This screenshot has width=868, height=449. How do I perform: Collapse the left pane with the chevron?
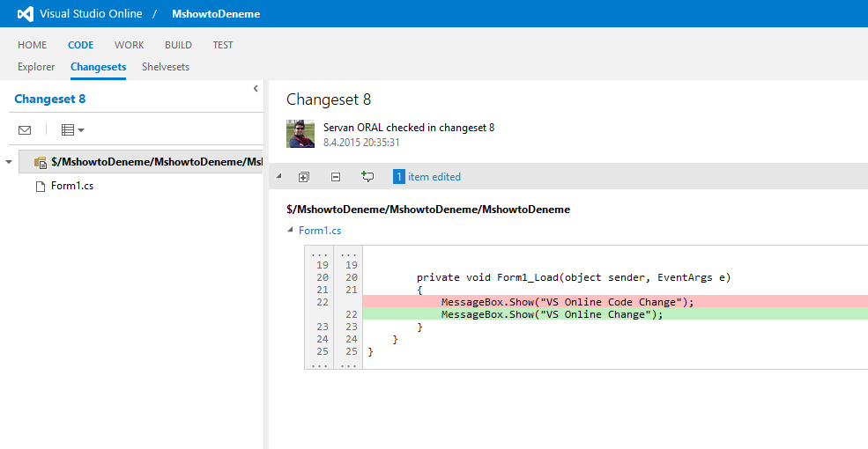(256, 88)
